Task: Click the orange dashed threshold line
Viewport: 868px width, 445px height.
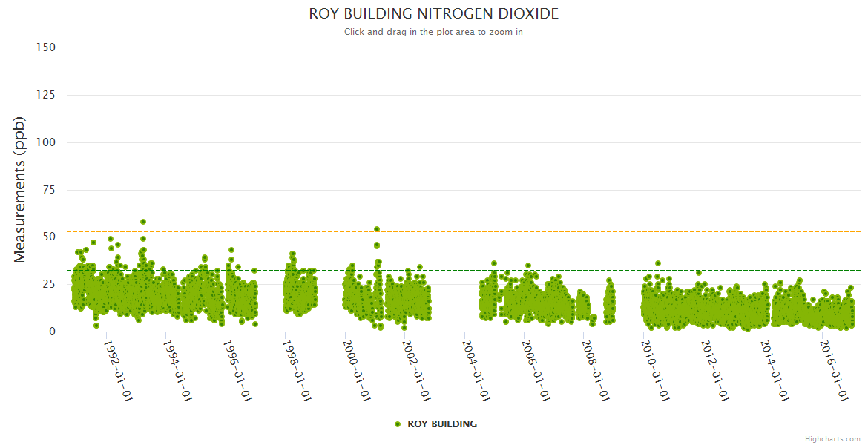Action: tap(519, 231)
